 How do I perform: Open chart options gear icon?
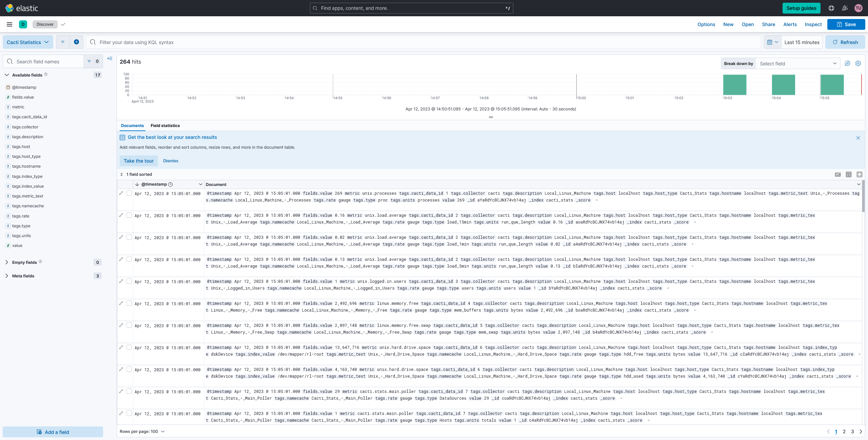(858, 63)
